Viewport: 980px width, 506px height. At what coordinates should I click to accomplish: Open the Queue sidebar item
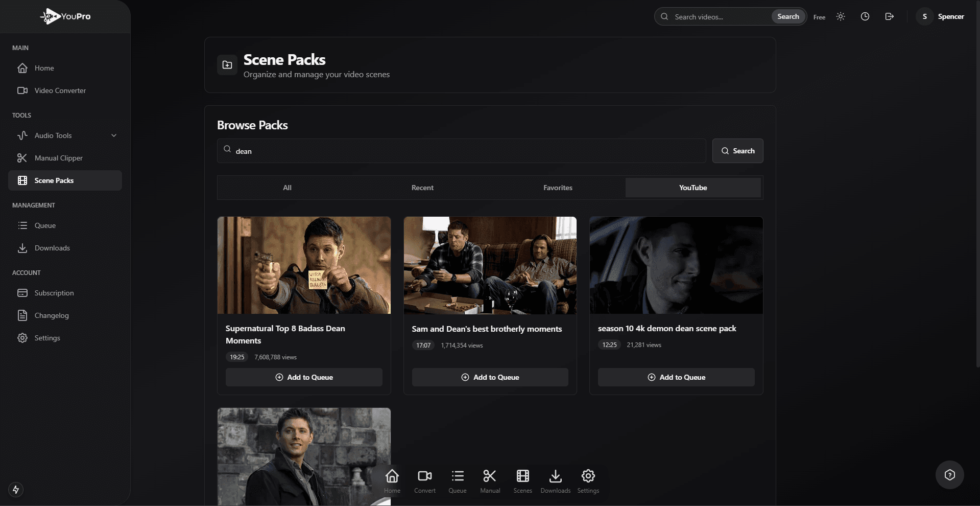(65, 225)
